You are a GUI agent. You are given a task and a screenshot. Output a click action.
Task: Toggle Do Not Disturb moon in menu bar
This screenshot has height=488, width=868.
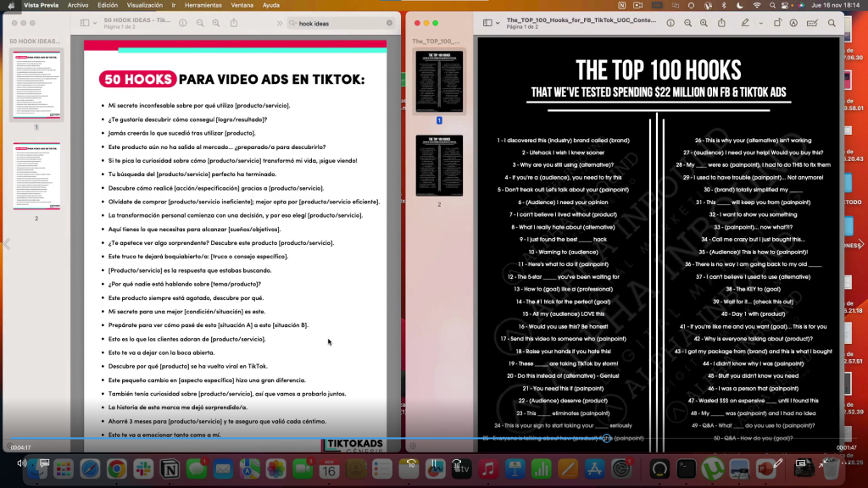(740, 6)
